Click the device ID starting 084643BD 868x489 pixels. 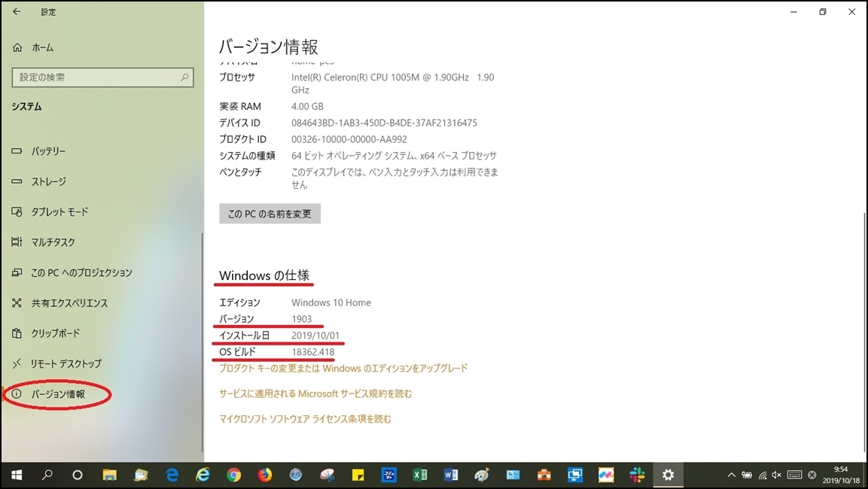click(x=384, y=123)
